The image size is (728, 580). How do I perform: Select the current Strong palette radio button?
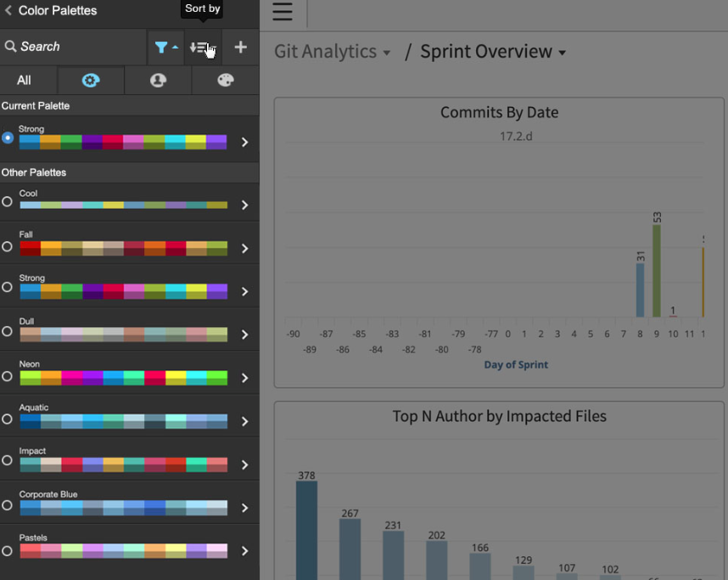[x=8, y=138]
